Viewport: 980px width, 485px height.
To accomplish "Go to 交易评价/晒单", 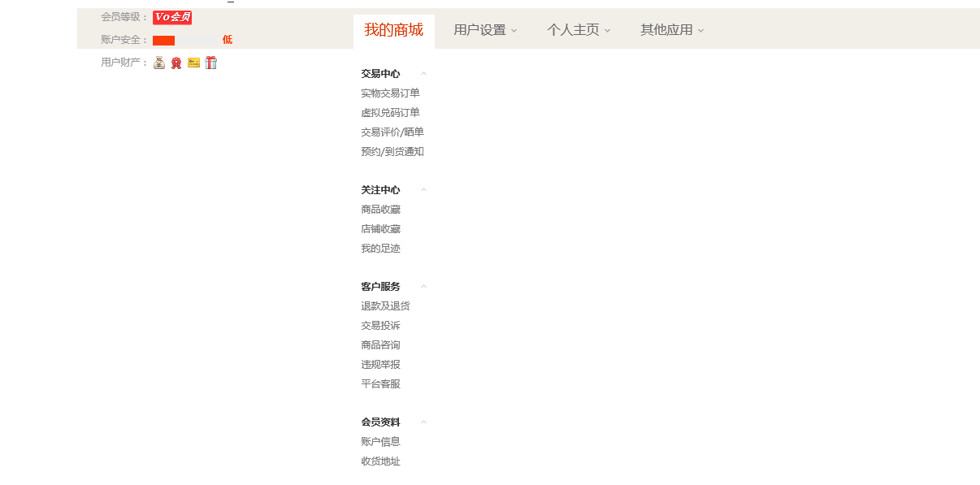I will pyautogui.click(x=392, y=132).
